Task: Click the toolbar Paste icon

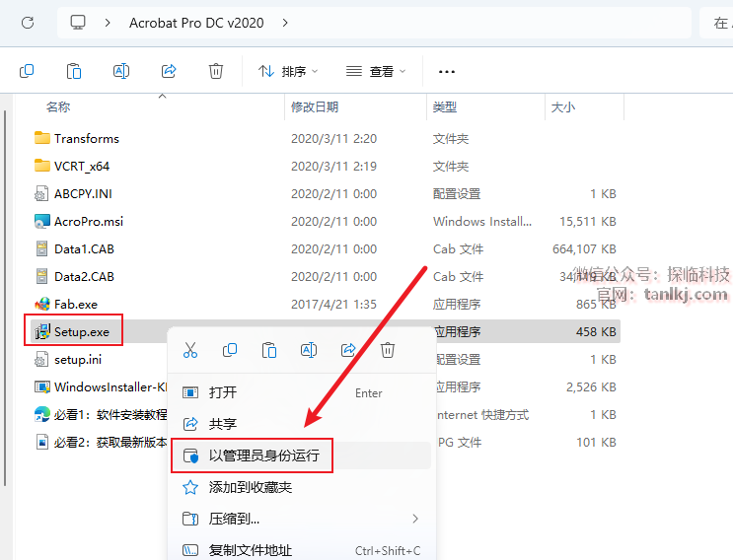Action: (x=74, y=71)
